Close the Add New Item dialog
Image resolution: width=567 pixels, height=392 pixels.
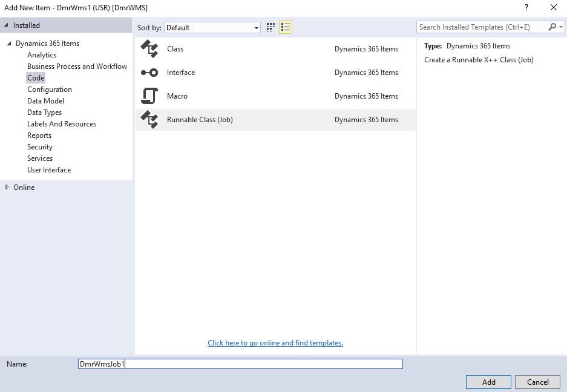coord(554,8)
